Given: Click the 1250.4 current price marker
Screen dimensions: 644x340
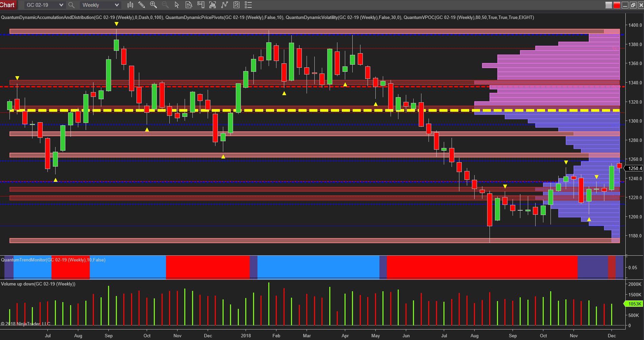Looking at the screenshot, I should point(634,168).
